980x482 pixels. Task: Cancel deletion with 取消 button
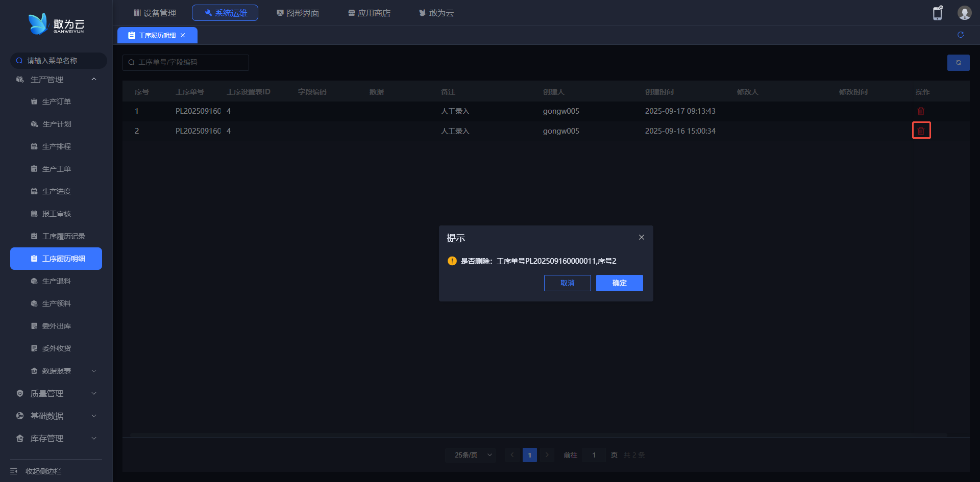[567, 283]
